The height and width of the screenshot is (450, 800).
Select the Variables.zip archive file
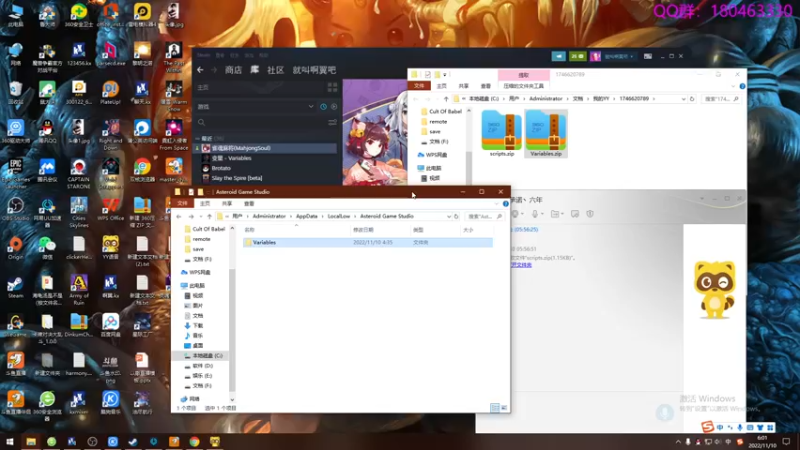click(x=545, y=133)
